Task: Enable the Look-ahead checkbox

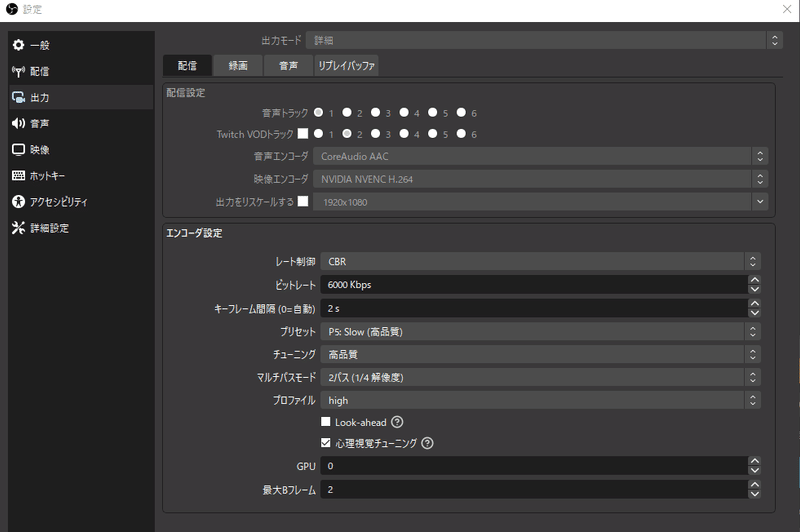Action: point(326,421)
